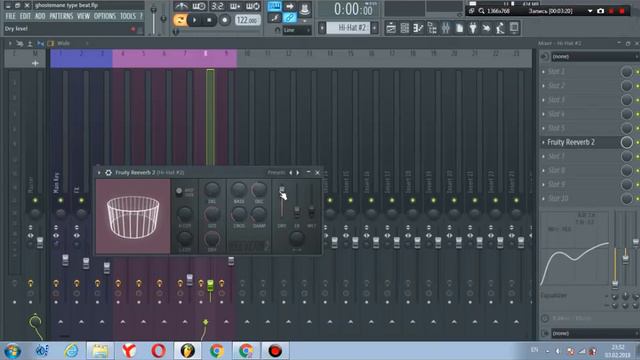Open Slot 2 options arrow

tap(543, 86)
